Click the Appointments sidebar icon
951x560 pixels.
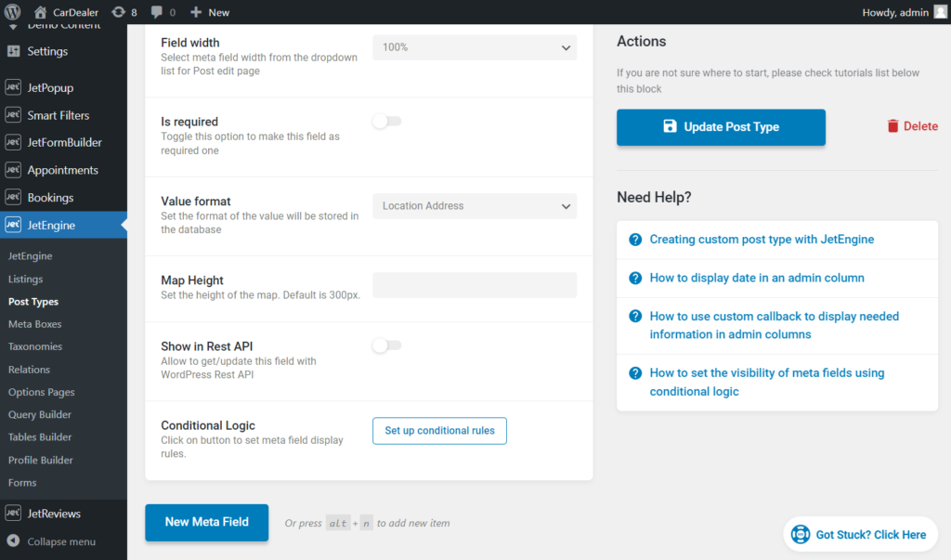(13, 170)
